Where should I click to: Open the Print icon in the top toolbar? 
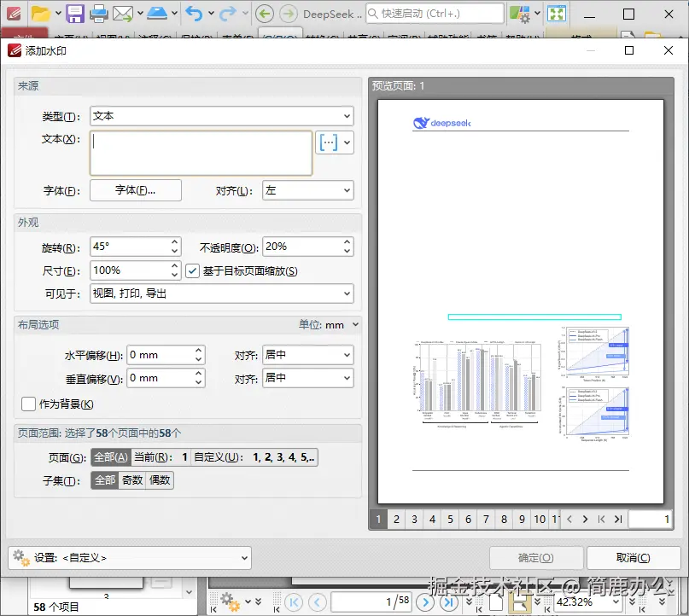(x=99, y=14)
